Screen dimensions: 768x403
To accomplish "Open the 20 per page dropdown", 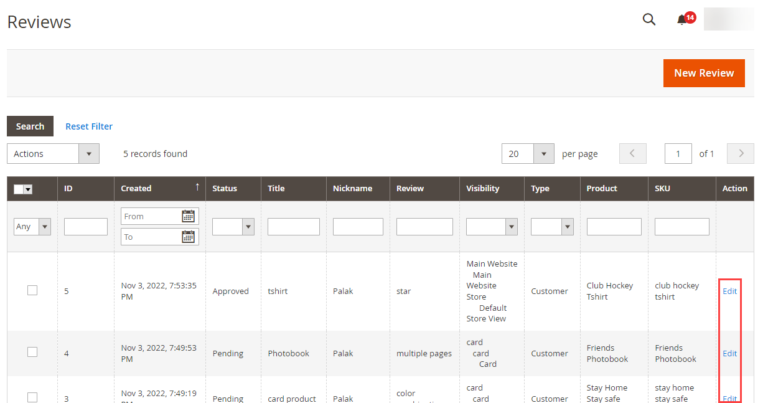I will tap(543, 154).
